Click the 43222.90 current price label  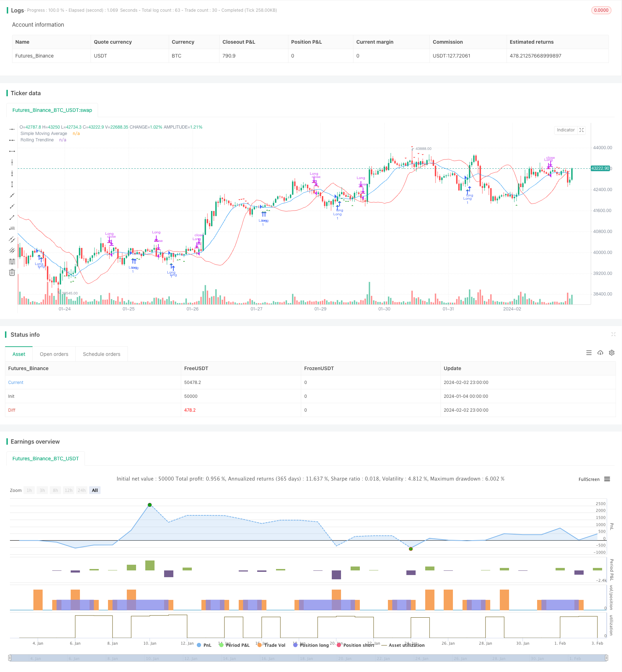[x=600, y=168]
